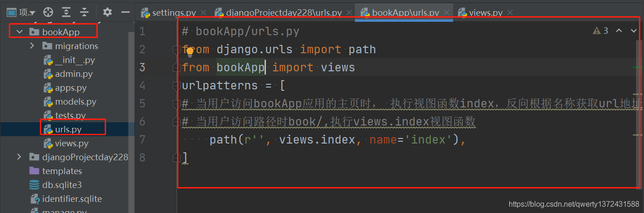Switch to the views.py tab
The width and height of the screenshot is (644, 213).
pyautogui.click(x=486, y=13)
